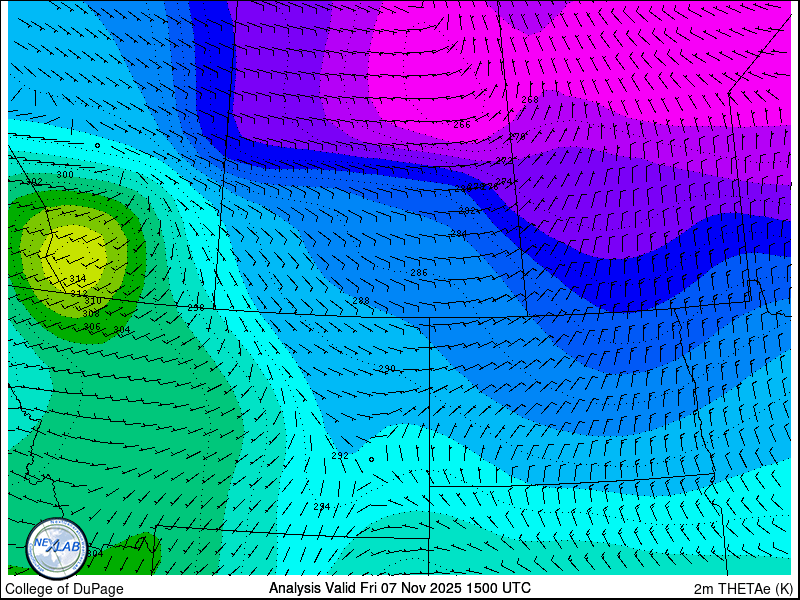The image size is (800, 600).
Task: Select the 308 contour label
Action: point(91,313)
